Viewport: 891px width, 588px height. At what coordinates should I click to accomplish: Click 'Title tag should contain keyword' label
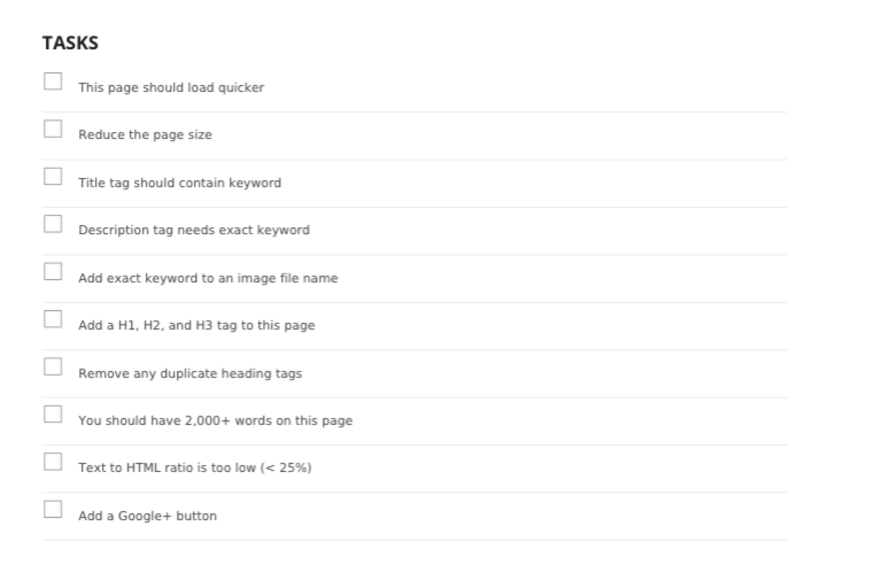click(180, 183)
